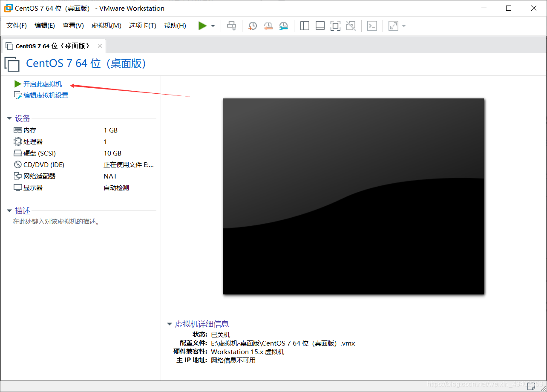Click the 网络信息不可用 IP text

[x=233, y=360]
